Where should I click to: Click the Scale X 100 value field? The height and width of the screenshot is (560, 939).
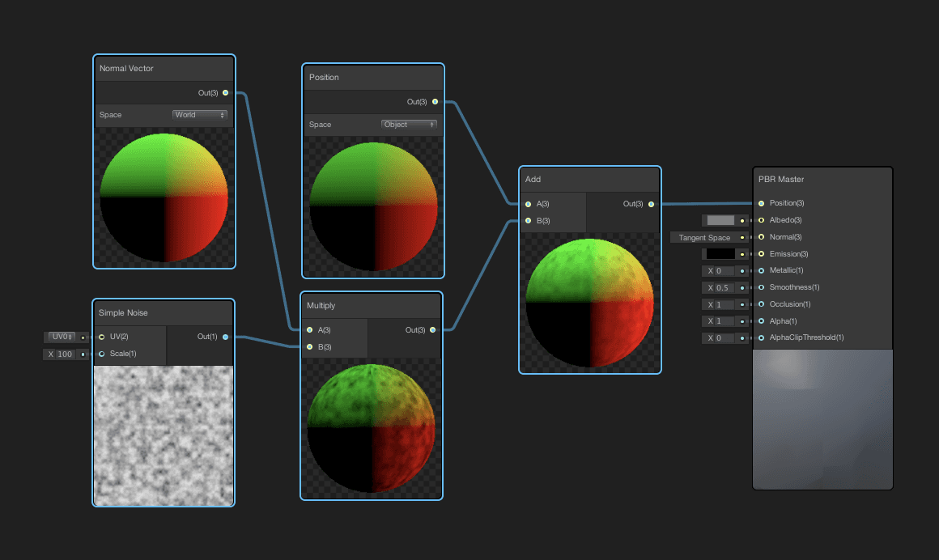point(62,354)
